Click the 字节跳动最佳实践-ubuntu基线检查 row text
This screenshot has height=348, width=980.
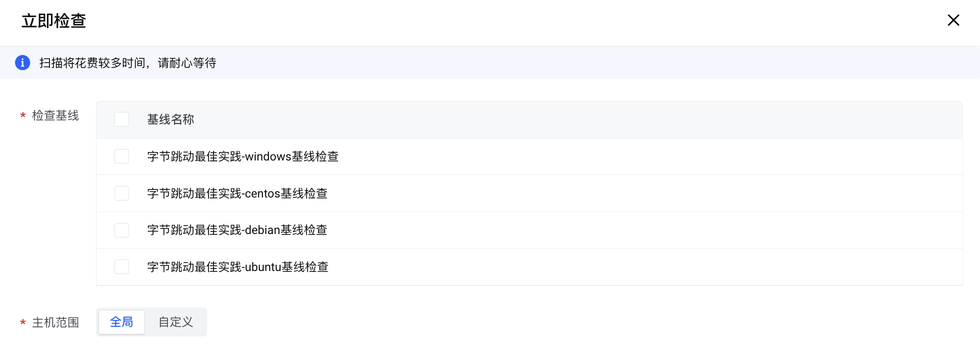tap(238, 267)
